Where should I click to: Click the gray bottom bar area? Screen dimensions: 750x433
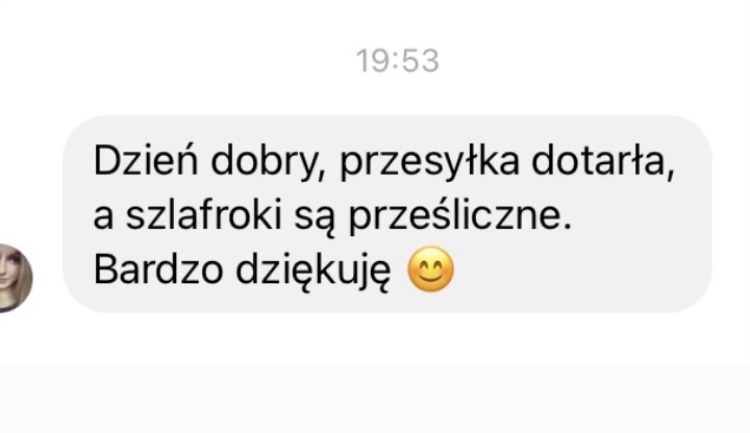375,400
